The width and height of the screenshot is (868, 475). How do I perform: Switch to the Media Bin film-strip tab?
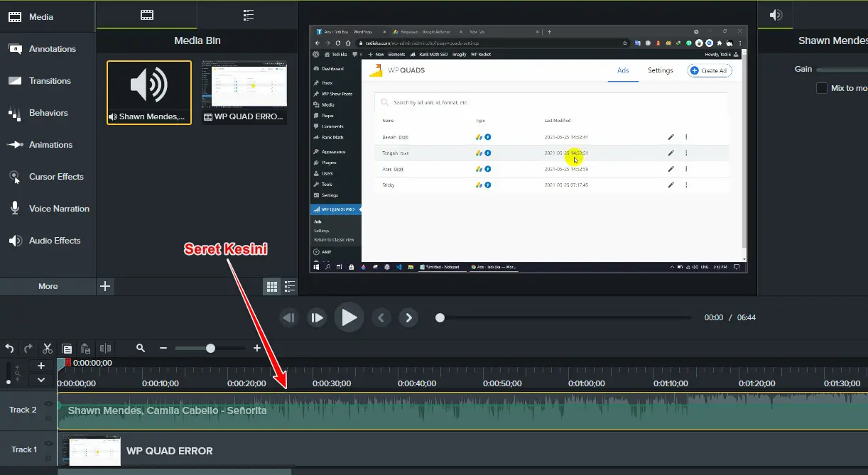point(147,14)
